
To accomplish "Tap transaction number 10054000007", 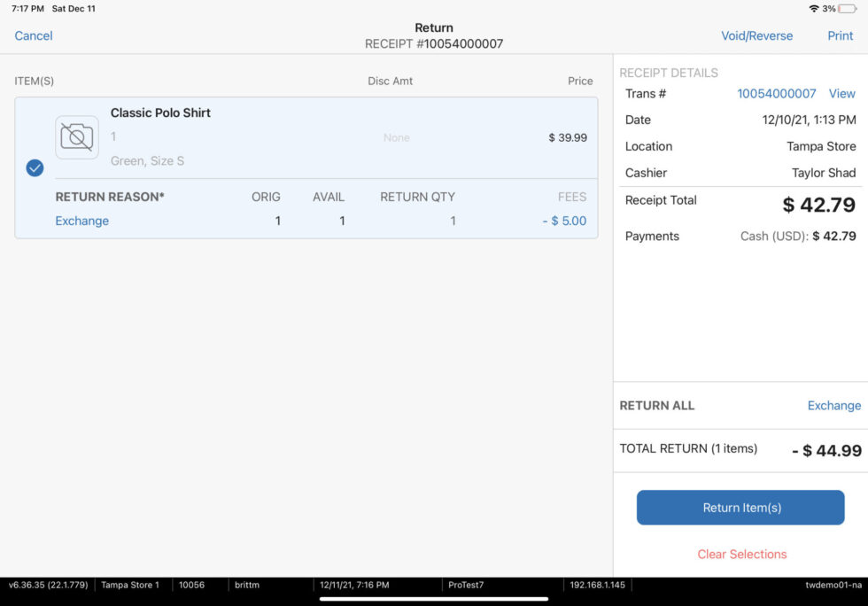I will pyautogui.click(x=777, y=93).
